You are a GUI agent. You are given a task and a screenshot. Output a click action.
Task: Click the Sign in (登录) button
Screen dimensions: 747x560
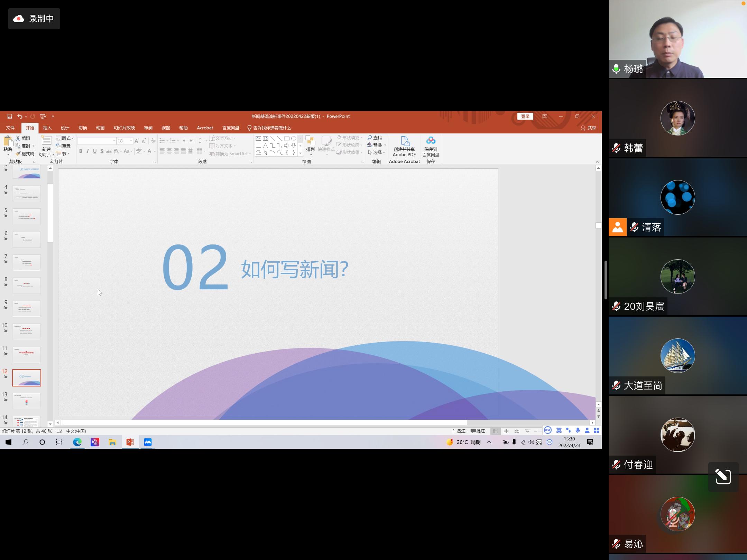pyautogui.click(x=525, y=116)
